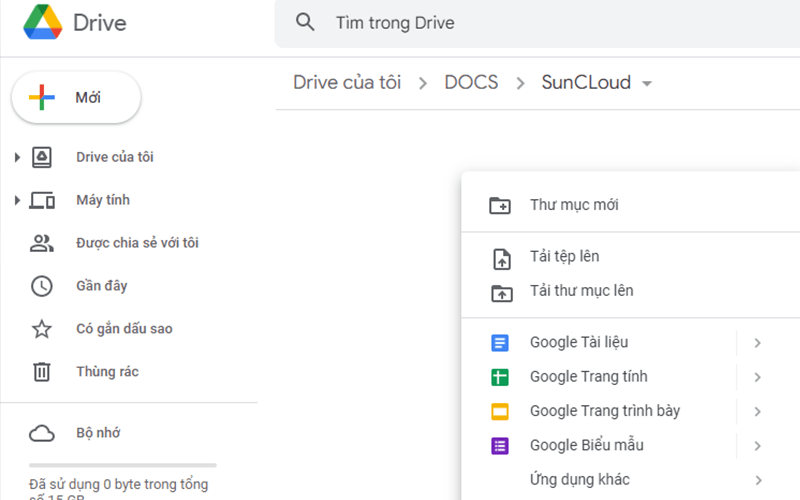The height and width of the screenshot is (500, 800).
Task: Click chevron between DOCS and SunCLoud
Action: (x=520, y=83)
